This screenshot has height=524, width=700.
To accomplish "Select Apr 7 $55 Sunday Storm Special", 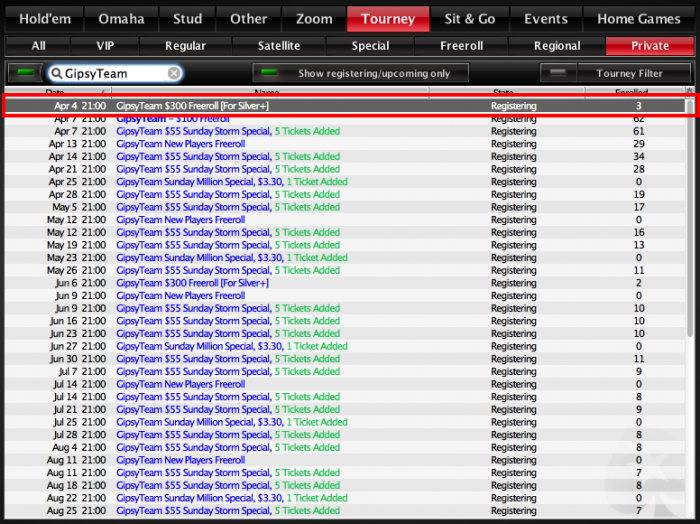I will click(345, 131).
